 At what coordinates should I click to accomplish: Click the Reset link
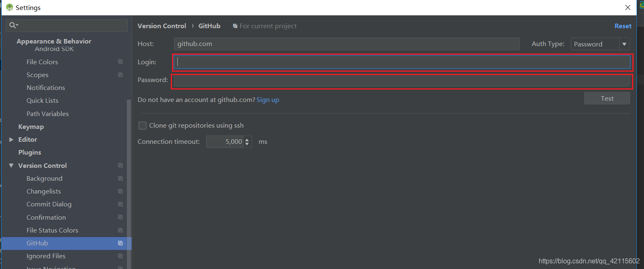[x=623, y=26]
